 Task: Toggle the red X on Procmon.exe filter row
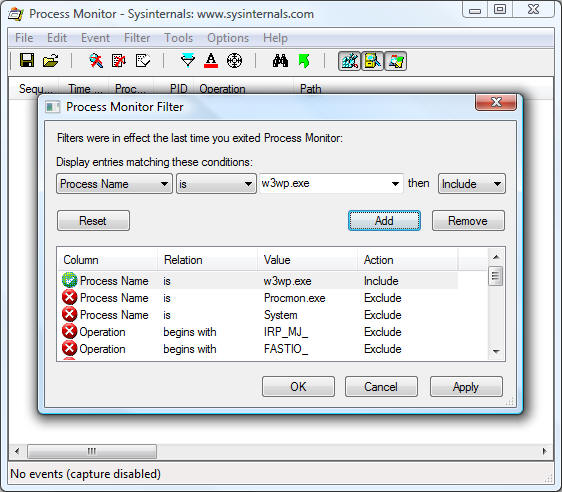point(69,297)
